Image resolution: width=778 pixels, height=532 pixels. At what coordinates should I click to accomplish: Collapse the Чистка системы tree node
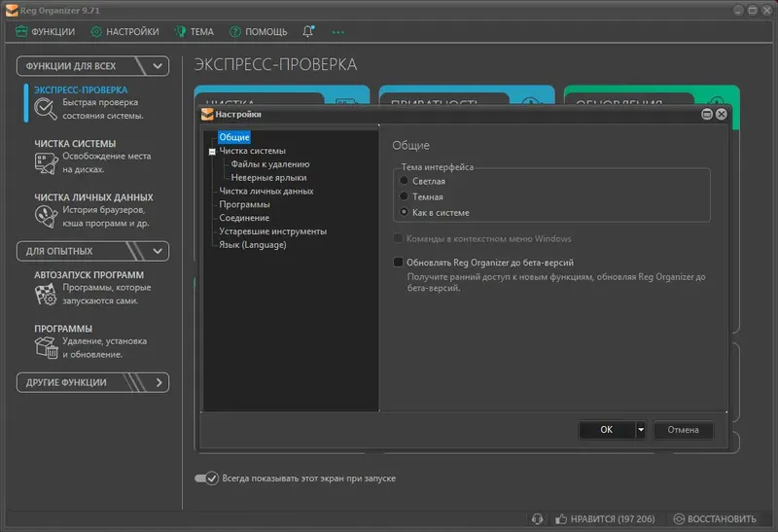click(x=212, y=152)
